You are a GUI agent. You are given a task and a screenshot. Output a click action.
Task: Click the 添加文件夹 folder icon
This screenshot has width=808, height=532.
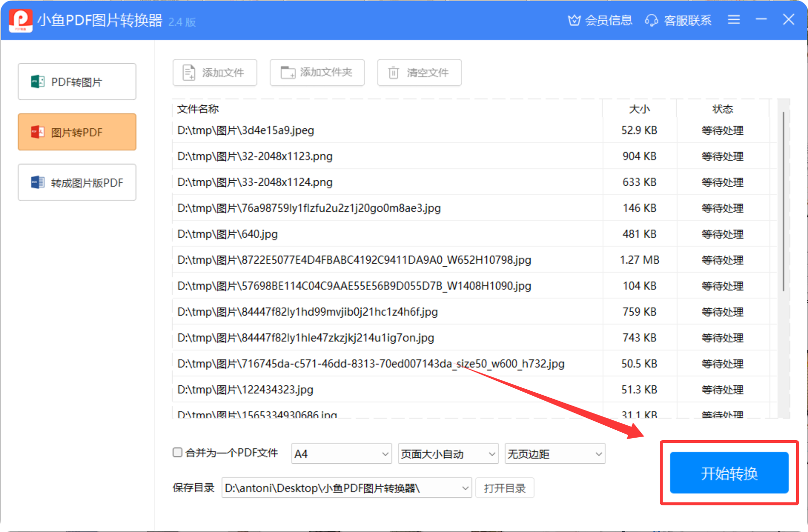[x=288, y=73]
